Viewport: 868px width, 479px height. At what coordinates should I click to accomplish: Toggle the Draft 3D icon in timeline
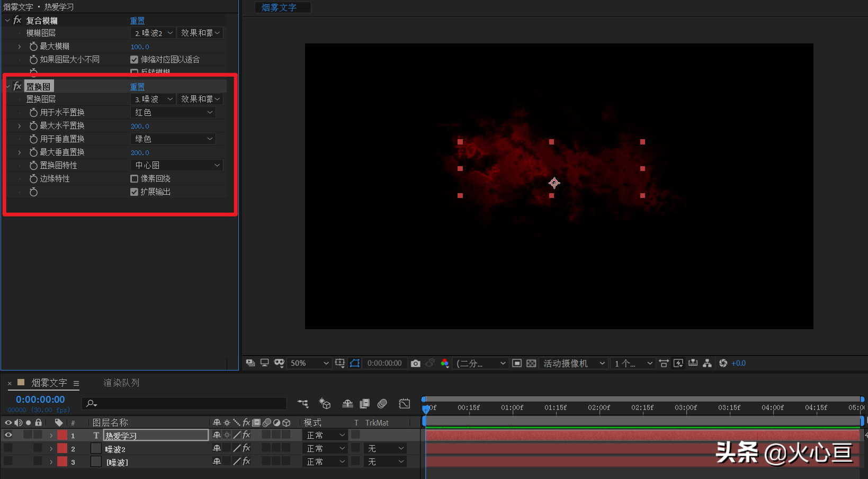[x=325, y=404]
